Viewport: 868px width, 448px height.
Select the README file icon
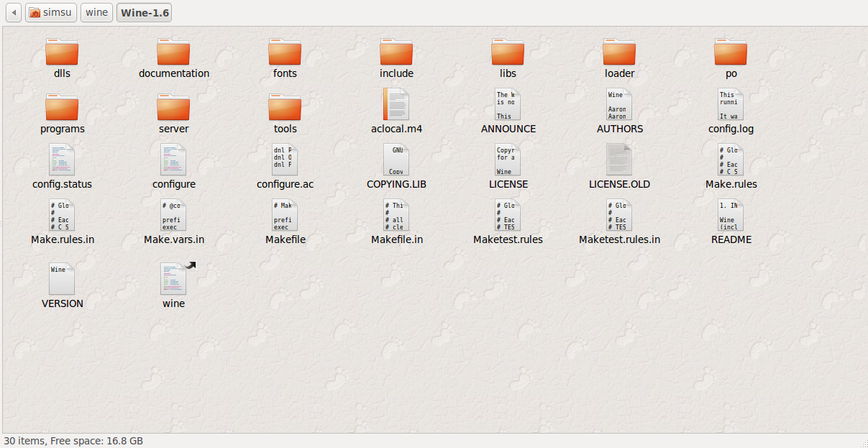(731, 215)
